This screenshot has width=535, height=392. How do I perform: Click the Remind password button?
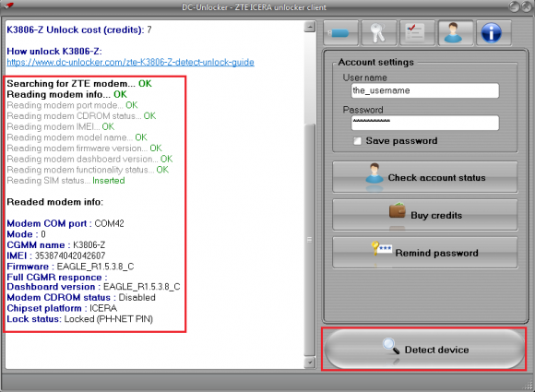pyautogui.click(x=425, y=253)
